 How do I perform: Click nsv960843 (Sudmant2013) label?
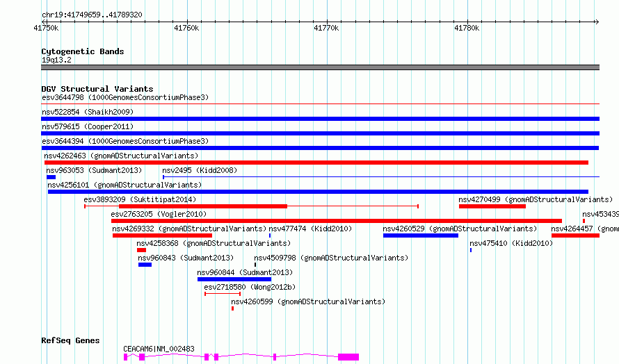click(186, 258)
